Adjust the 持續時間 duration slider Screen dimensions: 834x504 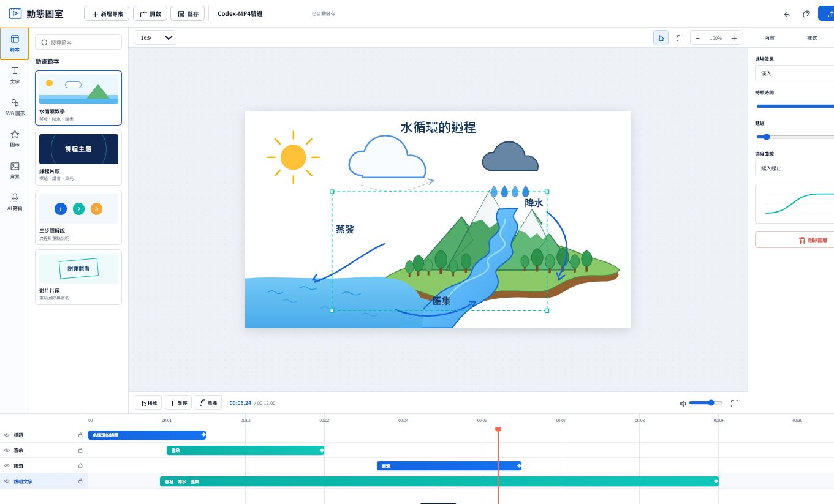[795, 106]
